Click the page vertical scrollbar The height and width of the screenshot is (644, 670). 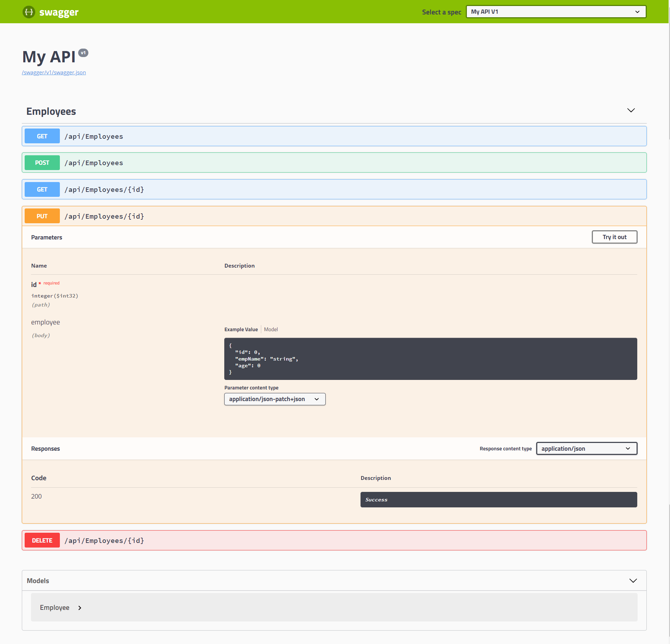669,322
